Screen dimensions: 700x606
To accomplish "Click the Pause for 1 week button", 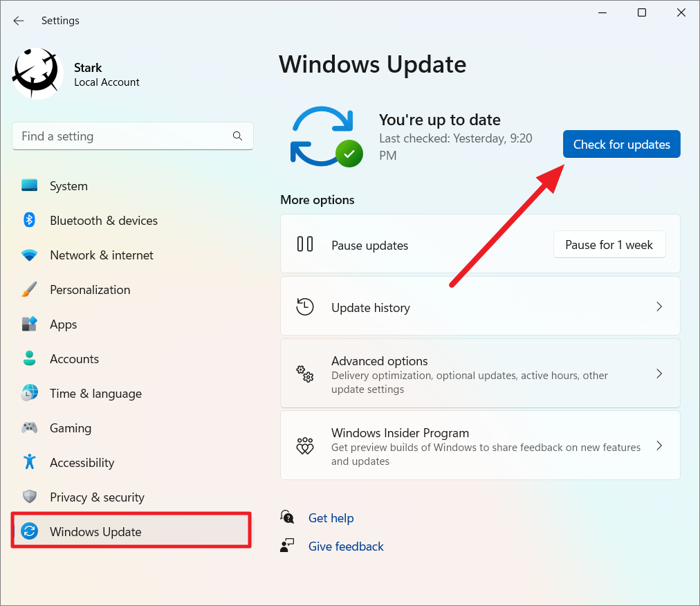I will (x=609, y=244).
